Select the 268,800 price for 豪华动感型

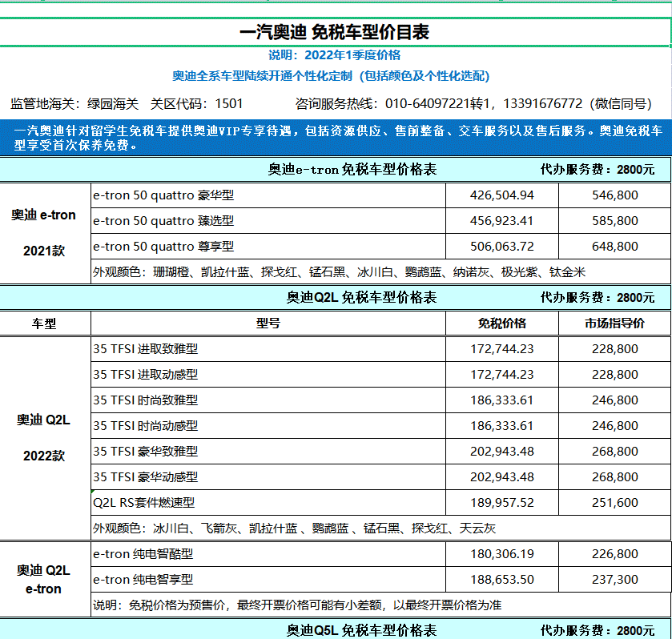click(615, 477)
